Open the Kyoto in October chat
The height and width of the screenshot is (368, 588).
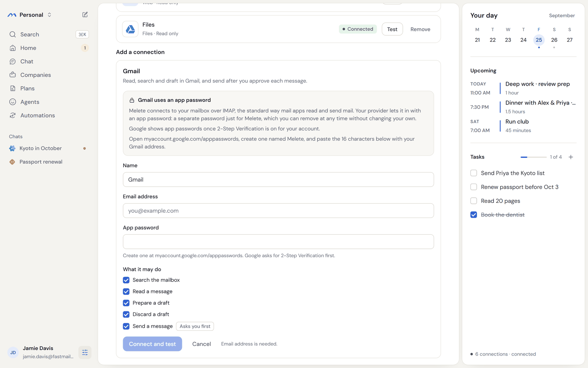coord(49,148)
